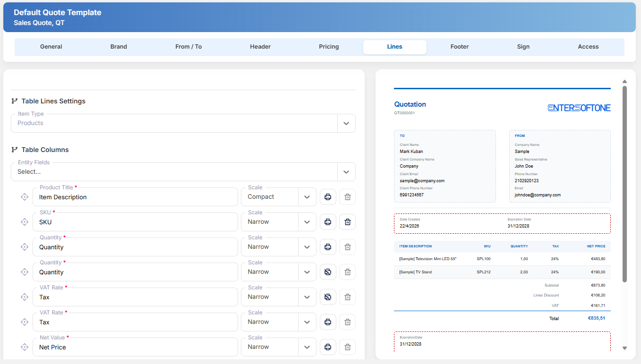
Task: Click print icon on second Tax row
Action: coord(328,322)
